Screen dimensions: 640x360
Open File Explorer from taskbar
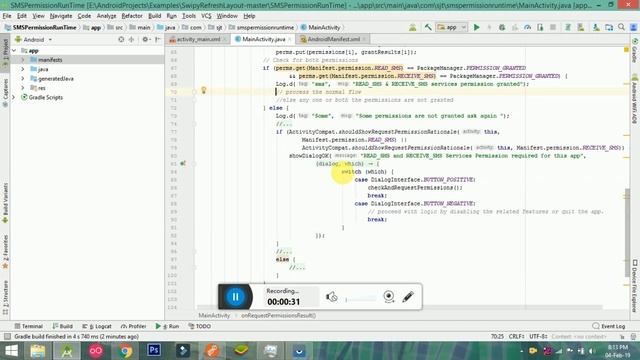click(38, 351)
